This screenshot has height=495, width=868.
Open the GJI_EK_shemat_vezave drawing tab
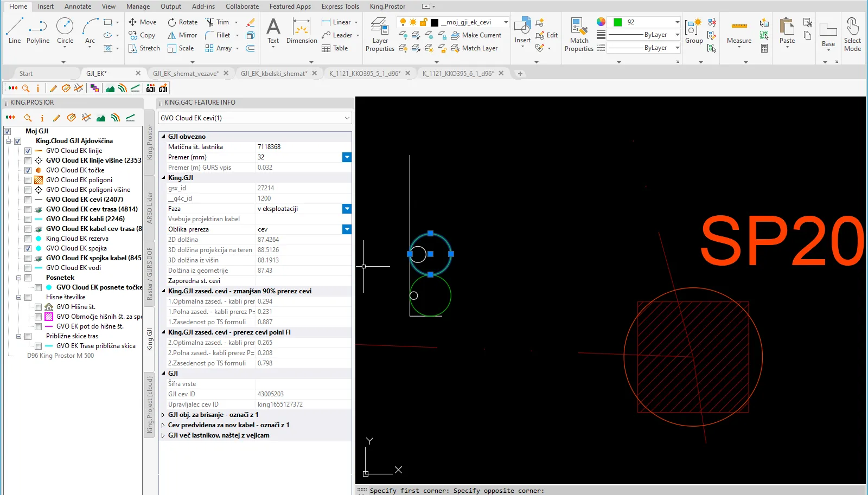tap(186, 73)
